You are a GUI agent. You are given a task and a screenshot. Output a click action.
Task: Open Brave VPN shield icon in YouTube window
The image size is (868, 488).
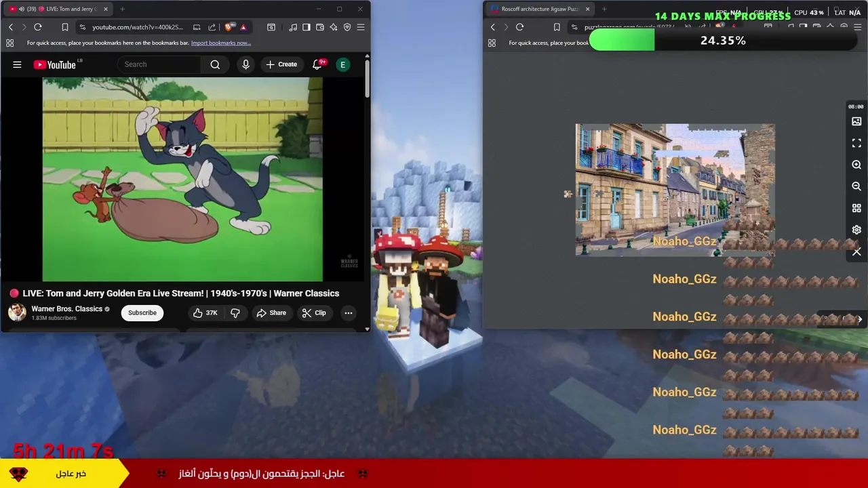347,27
